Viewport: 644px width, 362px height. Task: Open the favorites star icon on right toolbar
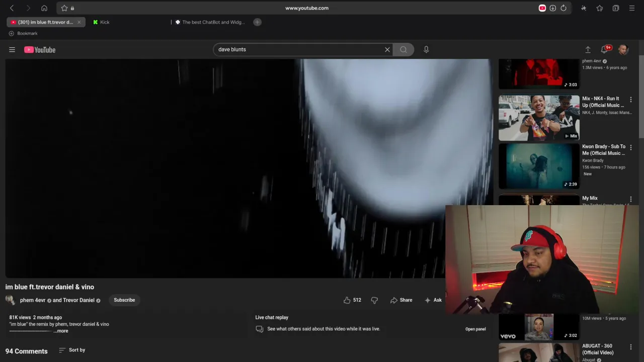pyautogui.click(x=600, y=8)
